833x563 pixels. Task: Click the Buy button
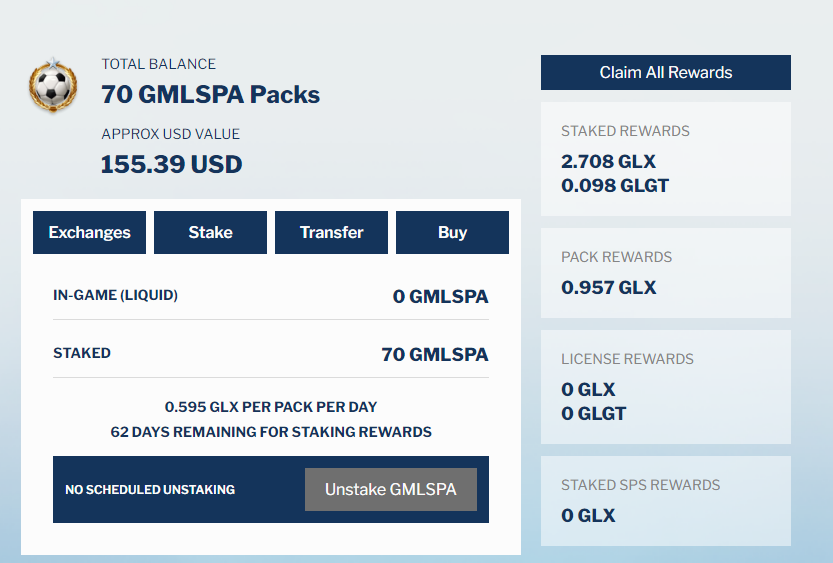click(x=452, y=232)
